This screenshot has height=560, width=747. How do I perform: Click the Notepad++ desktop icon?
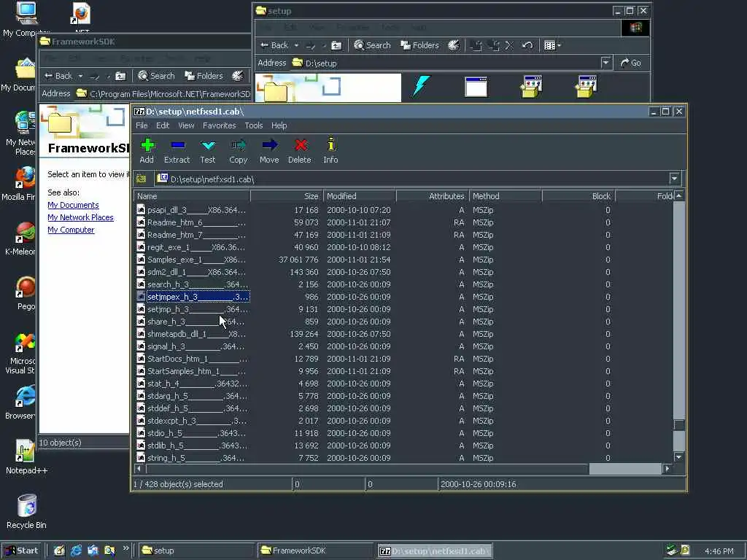coord(27,457)
